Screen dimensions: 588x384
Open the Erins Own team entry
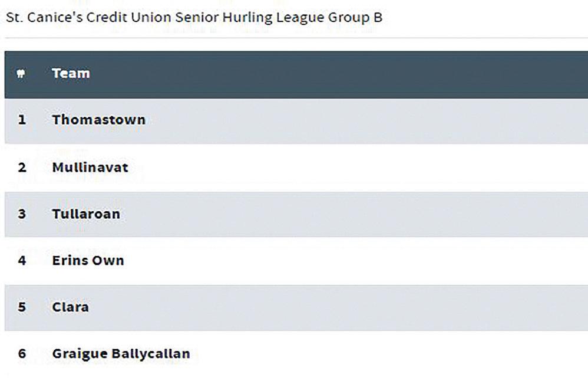click(88, 261)
